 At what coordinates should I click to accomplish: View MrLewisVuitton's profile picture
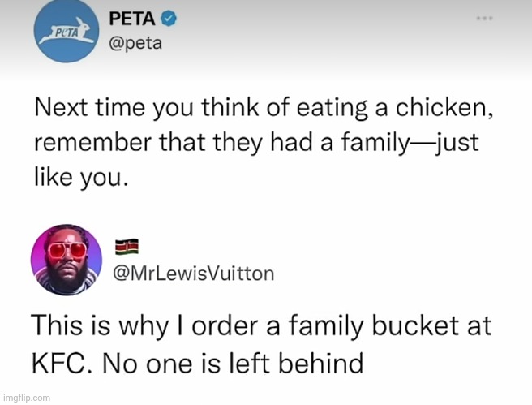point(66,260)
